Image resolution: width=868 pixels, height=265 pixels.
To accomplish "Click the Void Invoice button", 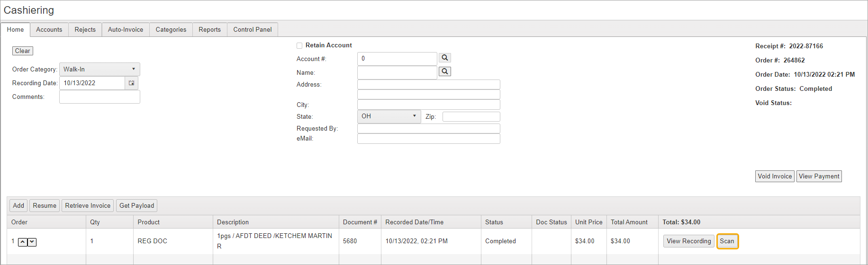I will click(775, 177).
